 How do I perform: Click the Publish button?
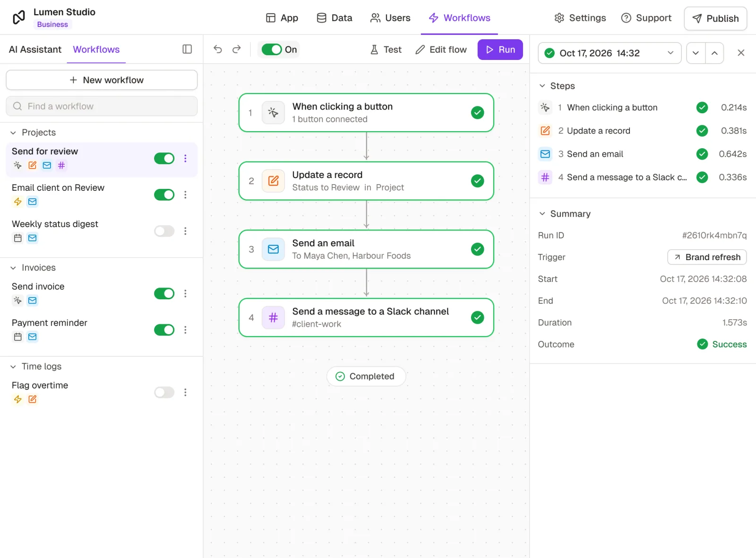(715, 18)
